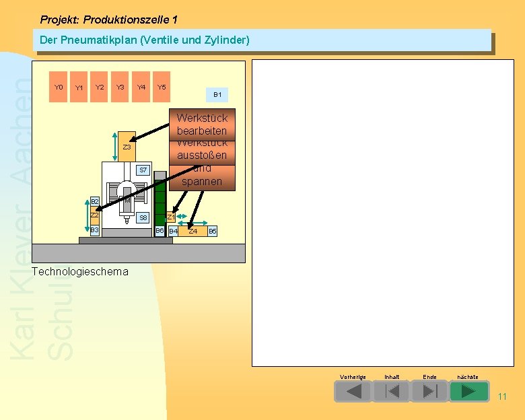Click the Z1 cylinder
The height and width of the screenshot is (420, 525).
[x=171, y=217]
